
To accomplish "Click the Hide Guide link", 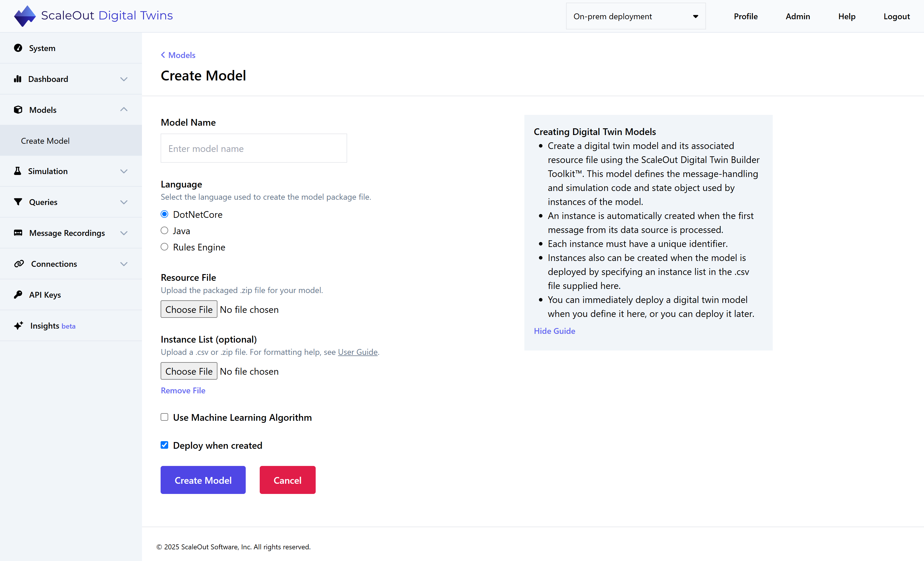I will coord(554,331).
